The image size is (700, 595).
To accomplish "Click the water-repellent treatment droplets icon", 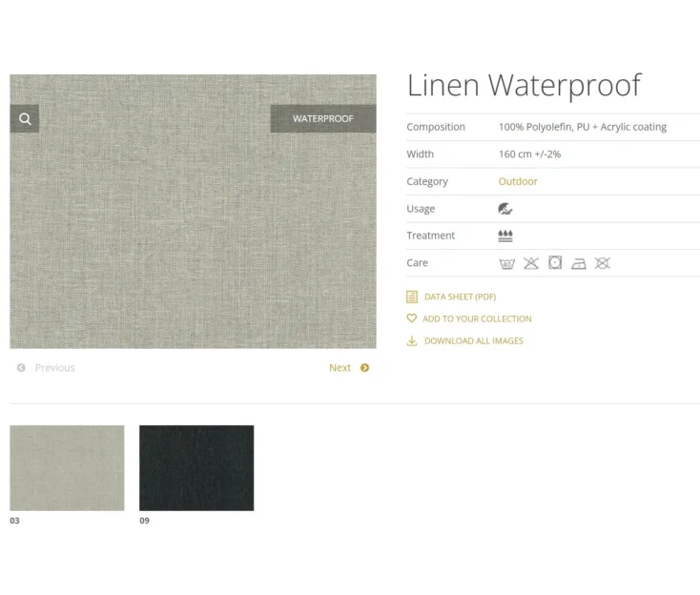I will [505, 236].
